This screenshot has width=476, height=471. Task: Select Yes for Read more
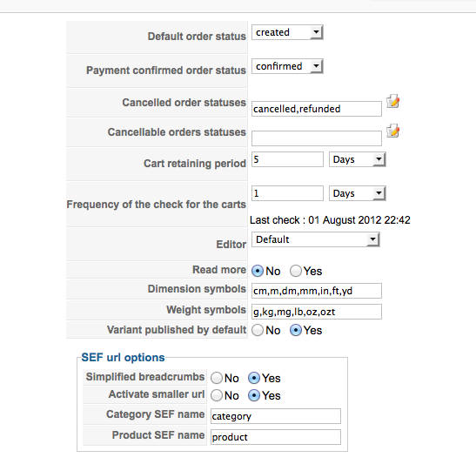[x=295, y=271]
